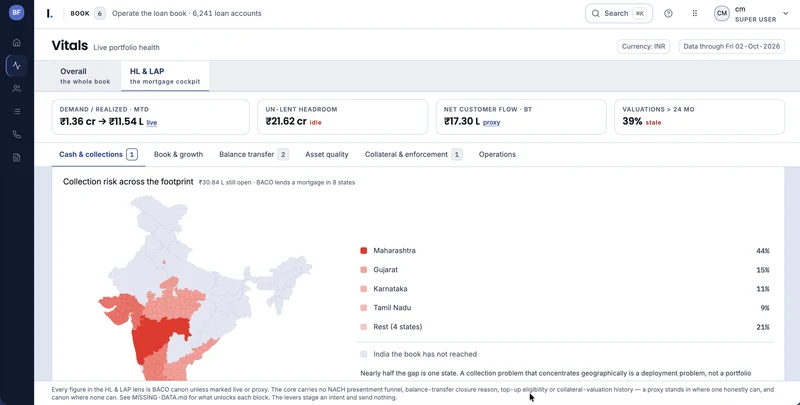Screen dimensions: 800x405
Task: Switch to the Overall tab
Action: click(85, 76)
